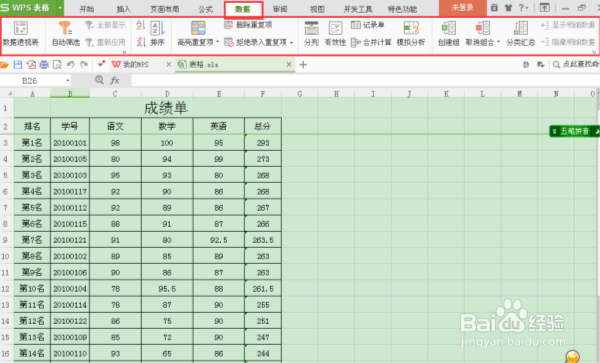Switch to the 公式 ribbon tab
Screen dimensions: 600x363
click(x=205, y=9)
